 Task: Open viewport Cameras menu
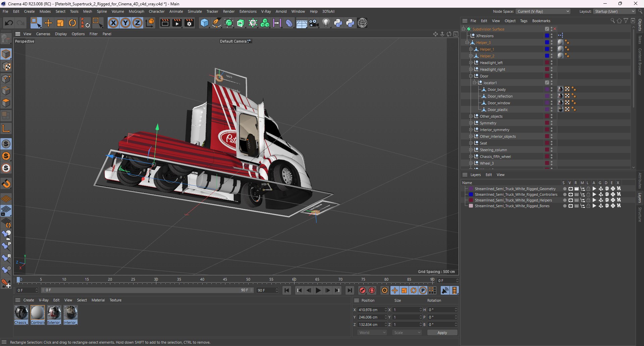click(43, 34)
